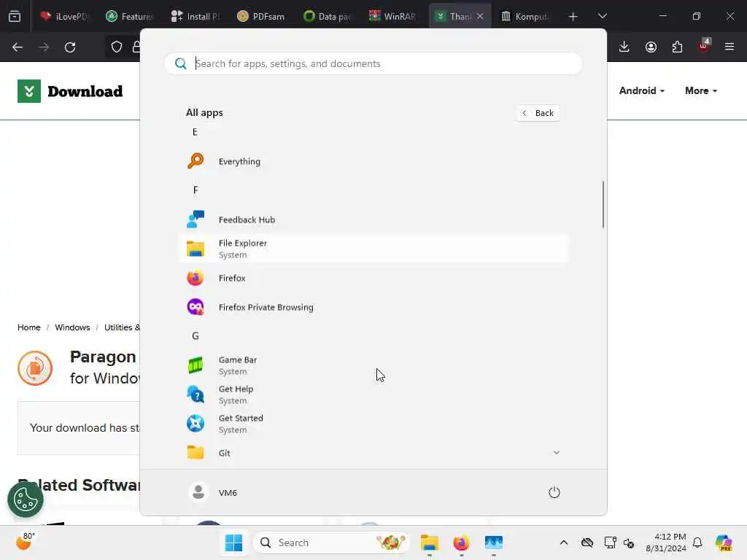Open Get Help app
Screen dimensions: 747x560
point(373,394)
